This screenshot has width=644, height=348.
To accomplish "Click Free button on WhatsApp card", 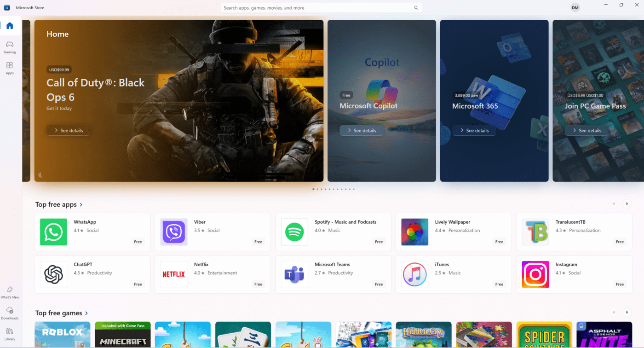I will click(x=138, y=242).
